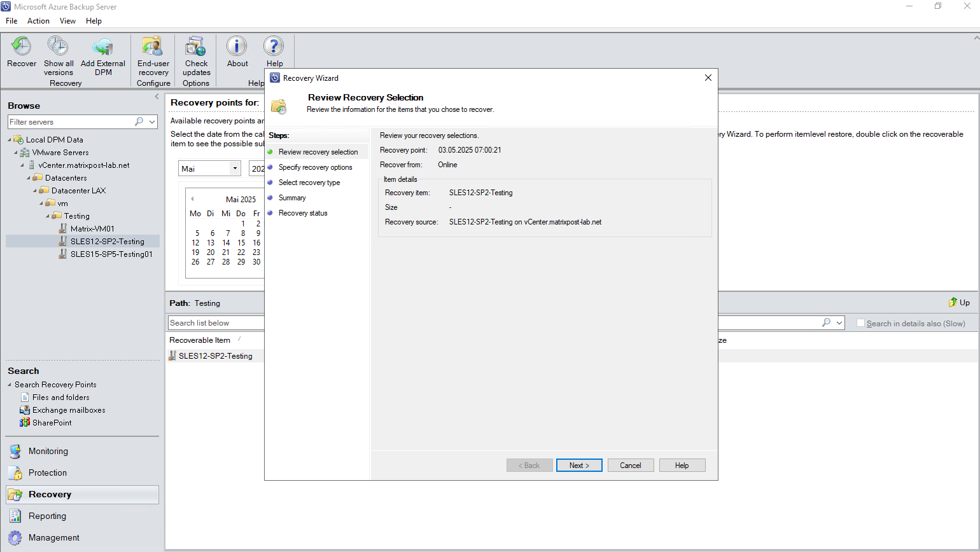Open the About info icon
Viewport: 980px width, 552px height.
click(237, 47)
